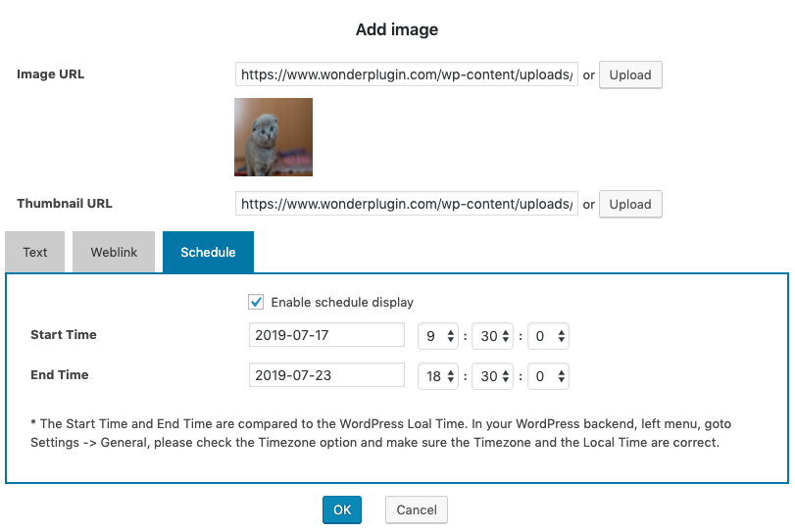Click Upload next to Thumbnail URL
Screen dimensions: 795x532
(630, 204)
